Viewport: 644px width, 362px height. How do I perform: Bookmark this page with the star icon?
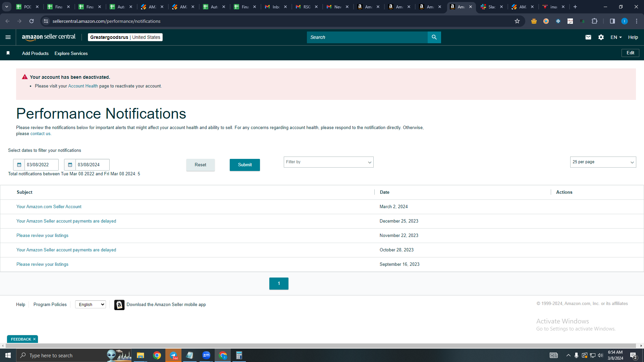pos(517,21)
